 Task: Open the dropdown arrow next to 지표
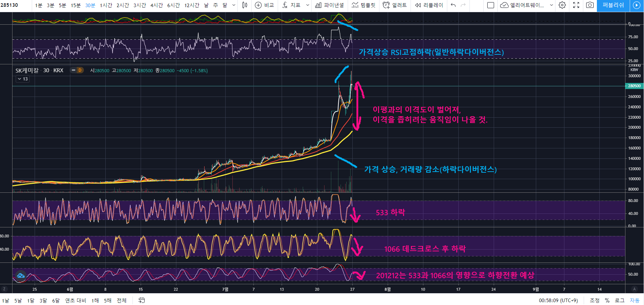[308, 5]
